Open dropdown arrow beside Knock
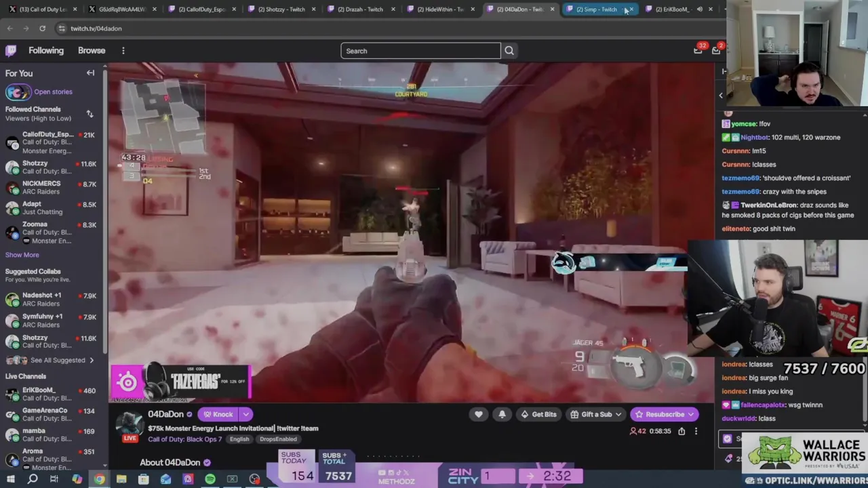The image size is (868, 488). coord(245,414)
